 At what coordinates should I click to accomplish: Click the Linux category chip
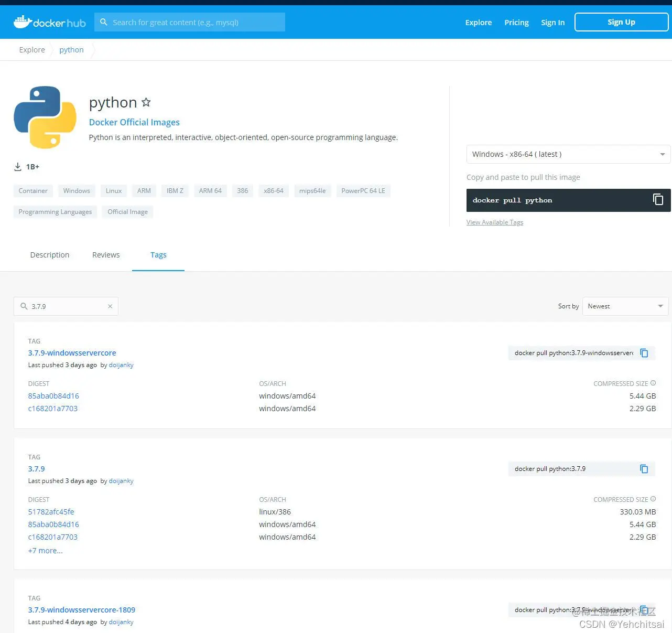pyautogui.click(x=114, y=191)
